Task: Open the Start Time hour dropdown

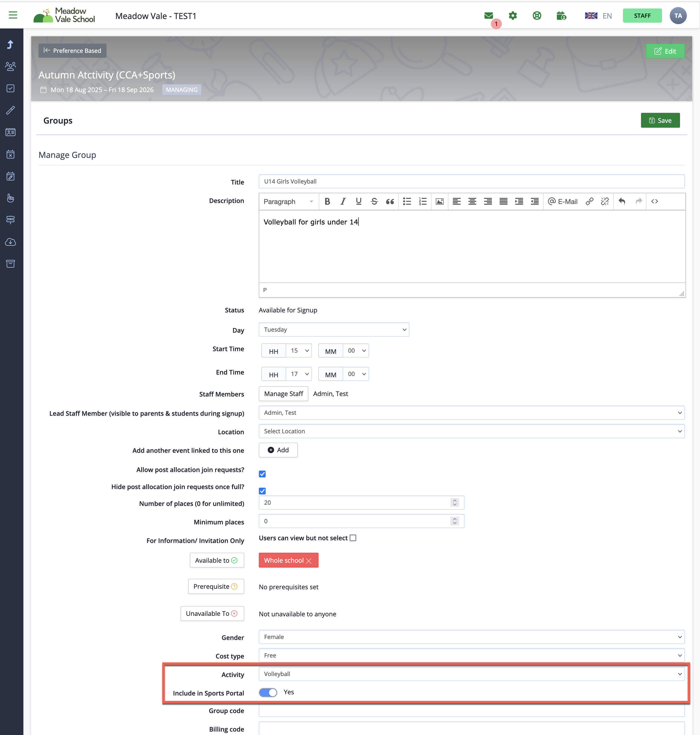Action: point(299,351)
